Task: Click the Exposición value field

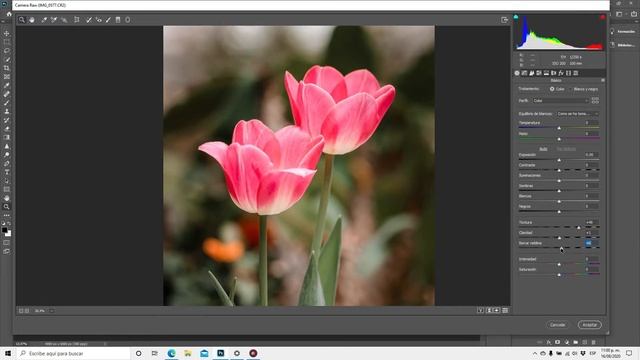Action: pos(591,155)
